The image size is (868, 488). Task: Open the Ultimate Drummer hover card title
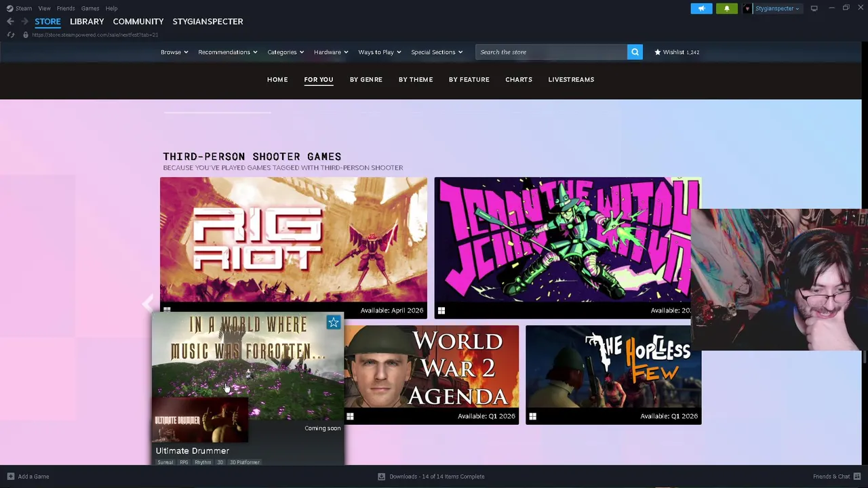pos(193,451)
